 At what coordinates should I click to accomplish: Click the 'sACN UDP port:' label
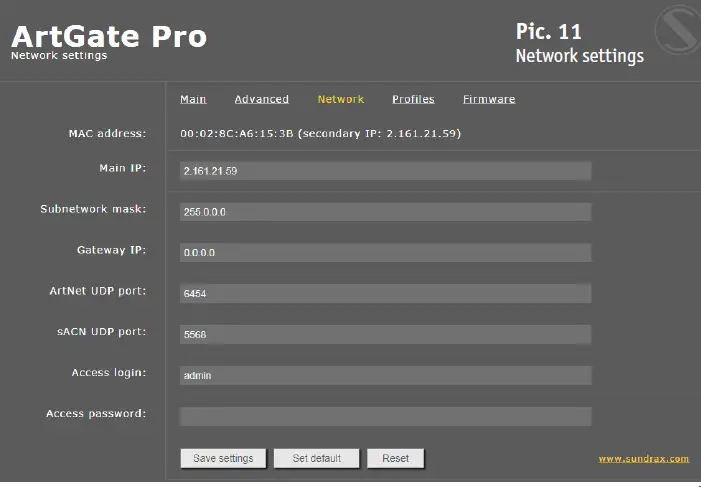click(101, 332)
